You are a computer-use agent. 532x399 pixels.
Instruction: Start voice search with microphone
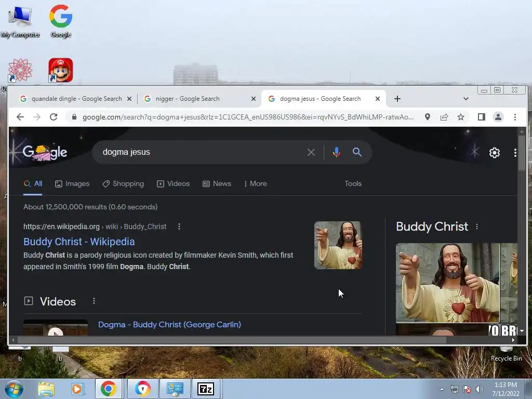336,152
